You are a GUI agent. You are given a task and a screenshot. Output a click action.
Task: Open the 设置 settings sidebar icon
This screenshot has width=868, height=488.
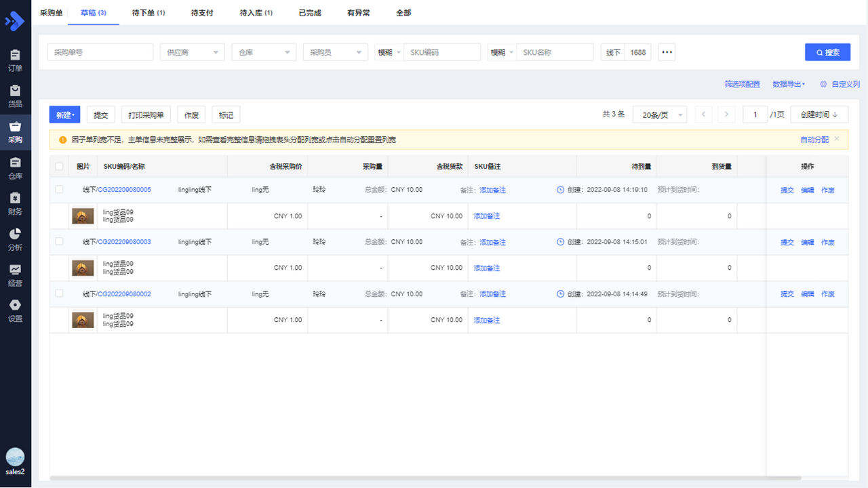(x=15, y=311)
